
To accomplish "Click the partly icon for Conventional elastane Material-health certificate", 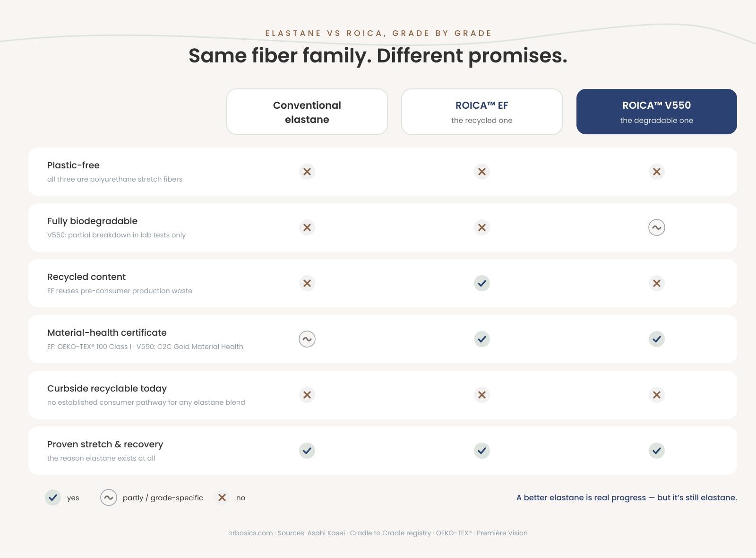I will pyautogui.click(x=307, y=339).
